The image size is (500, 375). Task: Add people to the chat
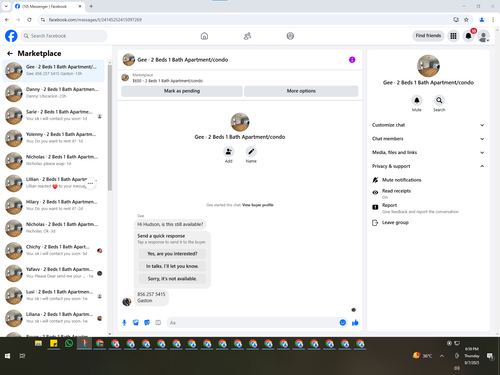229,152
